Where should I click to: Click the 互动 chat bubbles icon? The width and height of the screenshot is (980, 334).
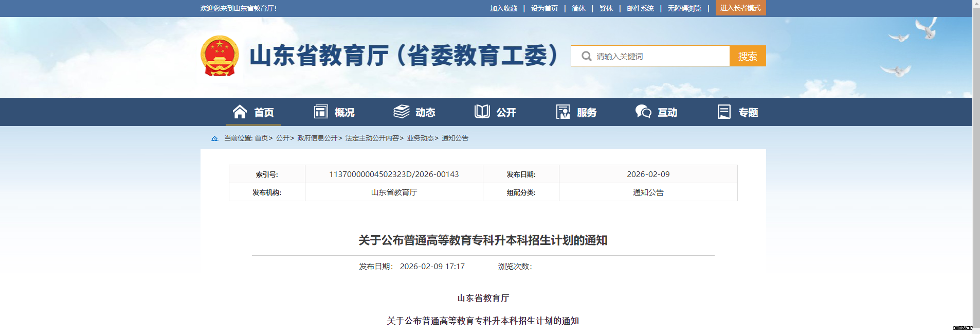643,112
